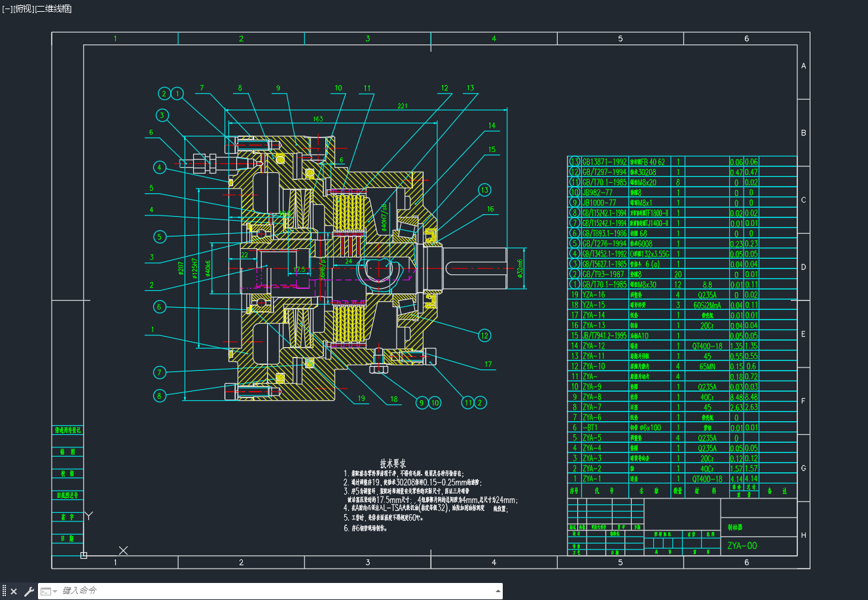Select part code ZYA-9

point(592,387)
